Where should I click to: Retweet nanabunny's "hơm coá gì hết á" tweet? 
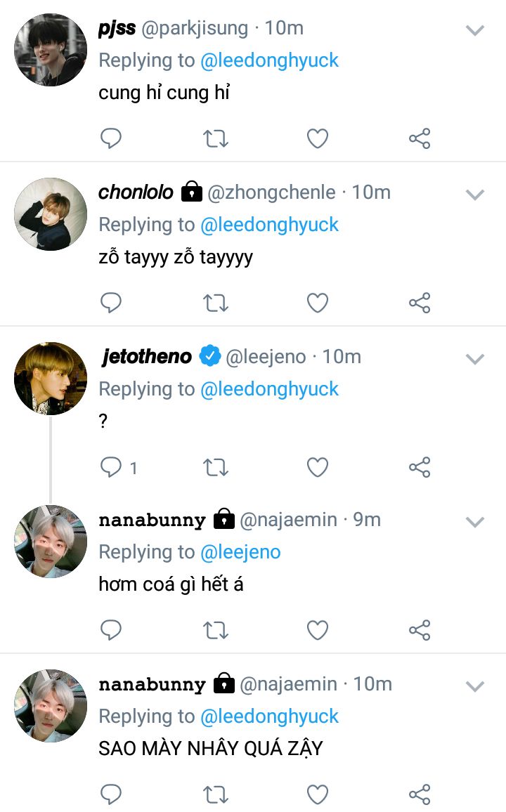click(x=216, y=631)
